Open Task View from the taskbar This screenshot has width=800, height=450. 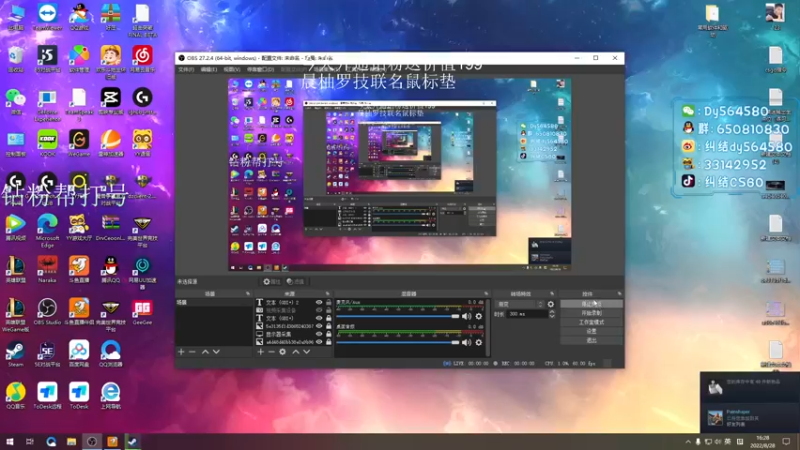(30, 441)
